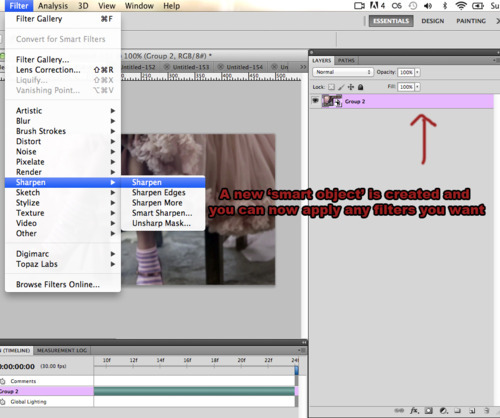Open the timeline panel options menu
500x418 pixels.
[x=302, y=350]
